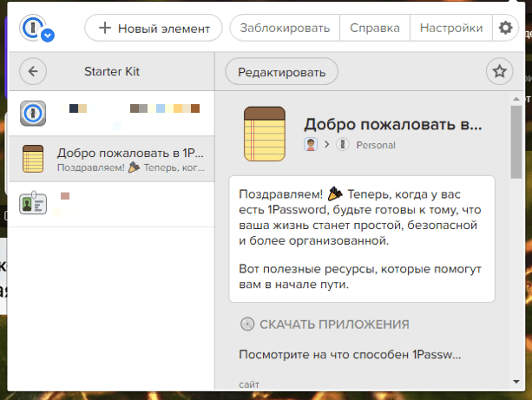Click the СКАЧАТЬ ПРИЛОЖЕНИЯ section header

334,325
